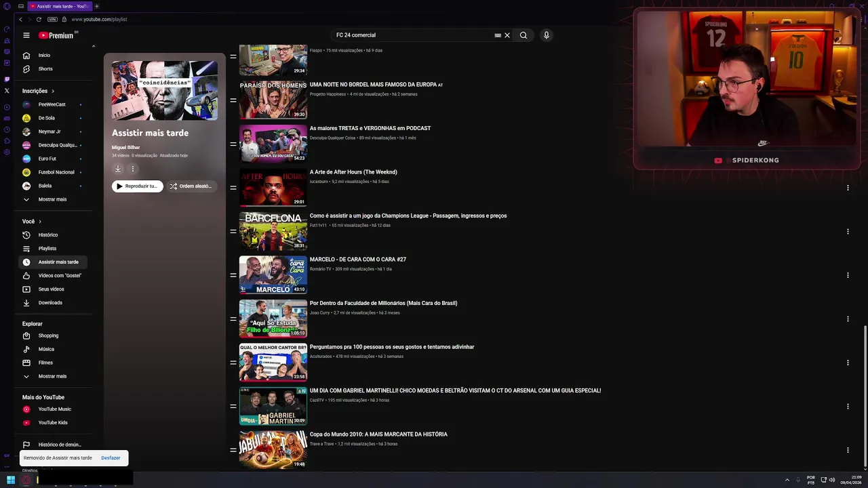Screen dimensions: 868x488
Task: Open options menu for Copa do Mundo 2010
Action: (848, 450)
